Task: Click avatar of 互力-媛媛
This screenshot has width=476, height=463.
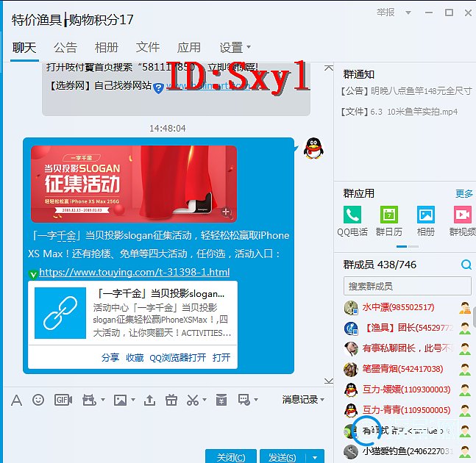Action: [351, 390]
